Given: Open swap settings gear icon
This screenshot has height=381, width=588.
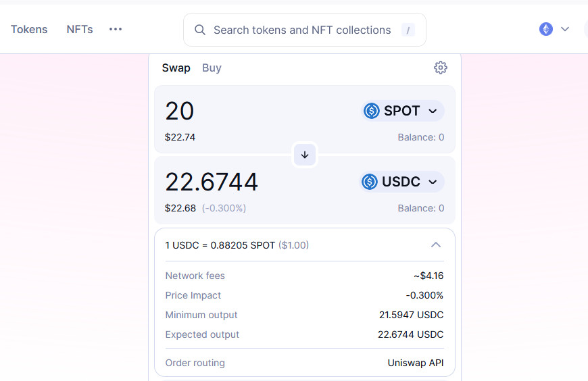Looking at the screenshot, I should coord(441,68).
